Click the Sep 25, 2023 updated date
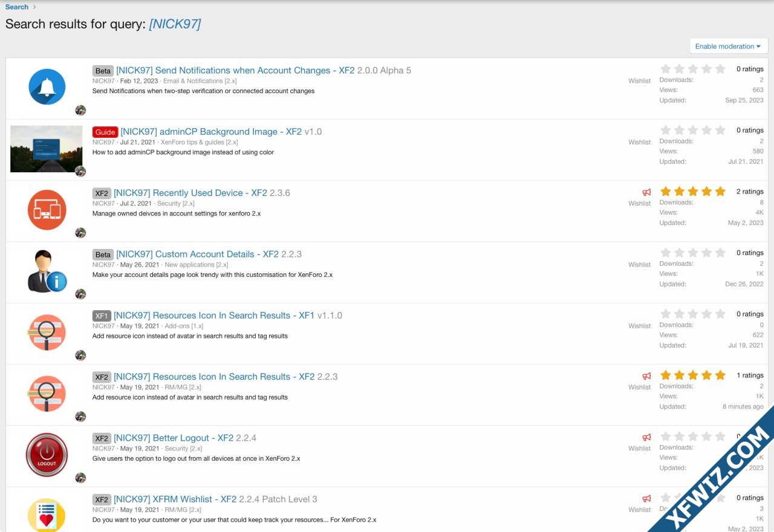Viewport: 774px width, 532px height. coord(744,100)
